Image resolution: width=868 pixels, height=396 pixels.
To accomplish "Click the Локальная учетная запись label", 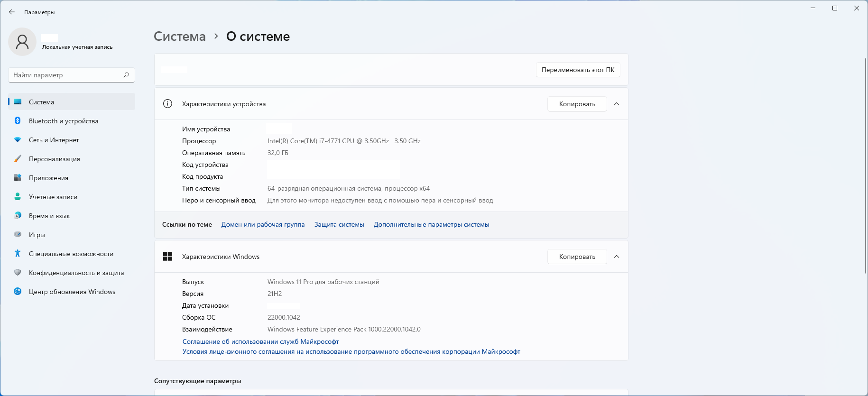I will [77, 47].
